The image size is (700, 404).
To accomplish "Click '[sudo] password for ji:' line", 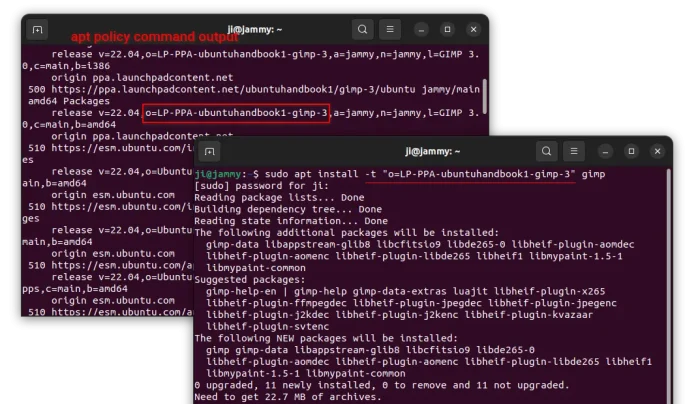I will [x=262, y=186].
